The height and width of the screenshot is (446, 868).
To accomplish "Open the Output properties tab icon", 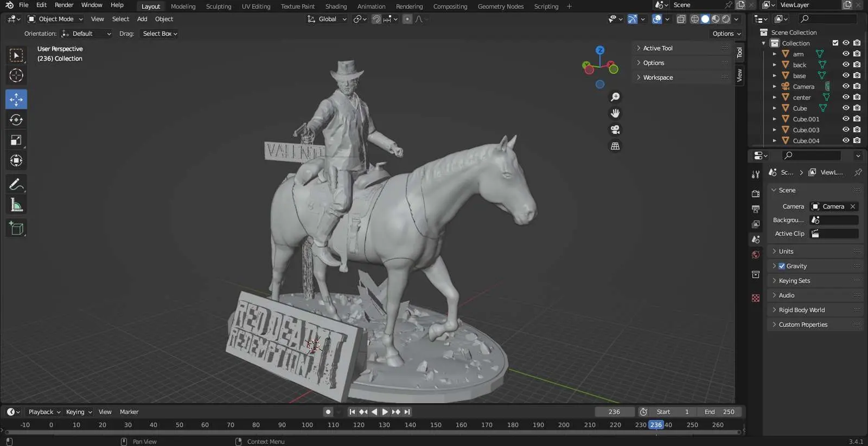I will [756, 209].
